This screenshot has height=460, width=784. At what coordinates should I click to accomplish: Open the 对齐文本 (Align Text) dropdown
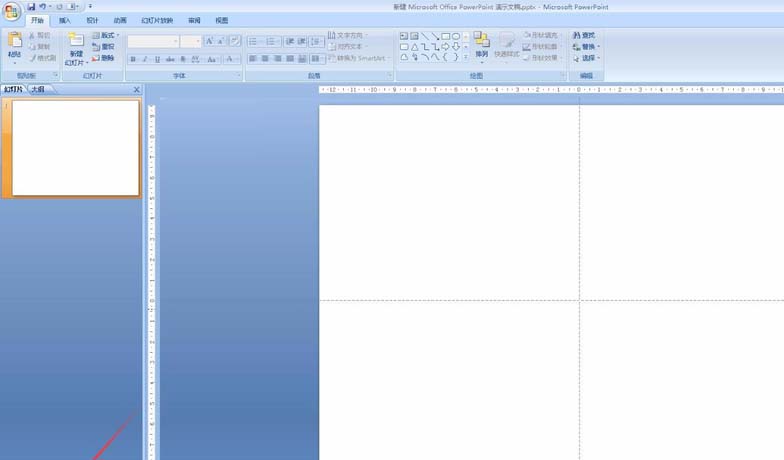348,46
